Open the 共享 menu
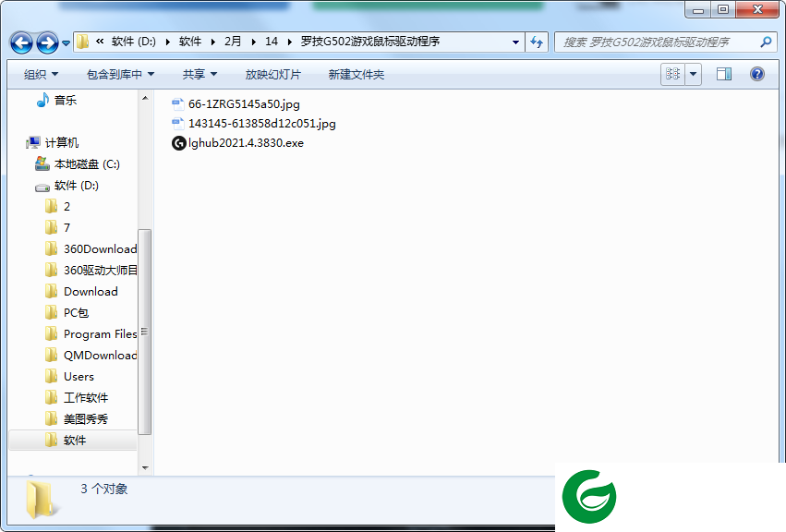 click(x=200, y=75)
